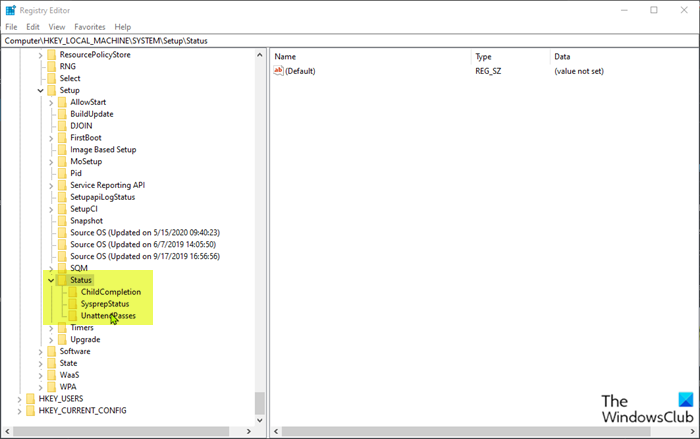Select the Image Based Setup key
Image resolution: width=700 pixels, height=439 pixels.
103,149
